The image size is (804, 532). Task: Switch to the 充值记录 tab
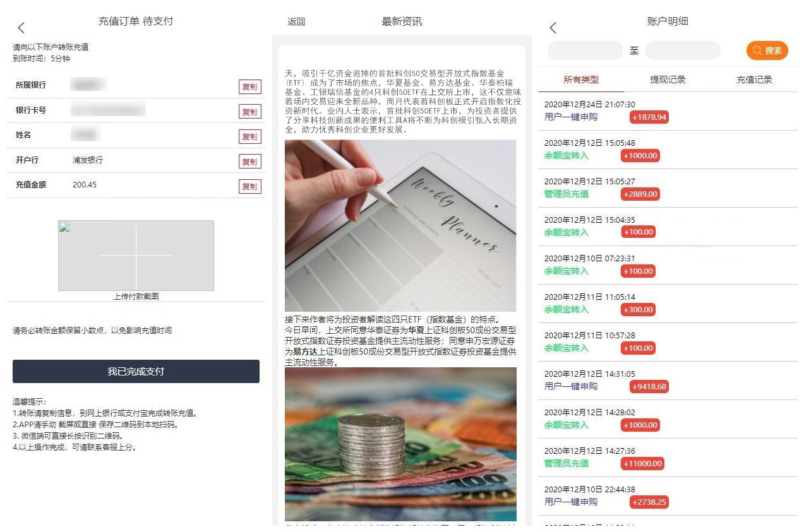point(755,79)
